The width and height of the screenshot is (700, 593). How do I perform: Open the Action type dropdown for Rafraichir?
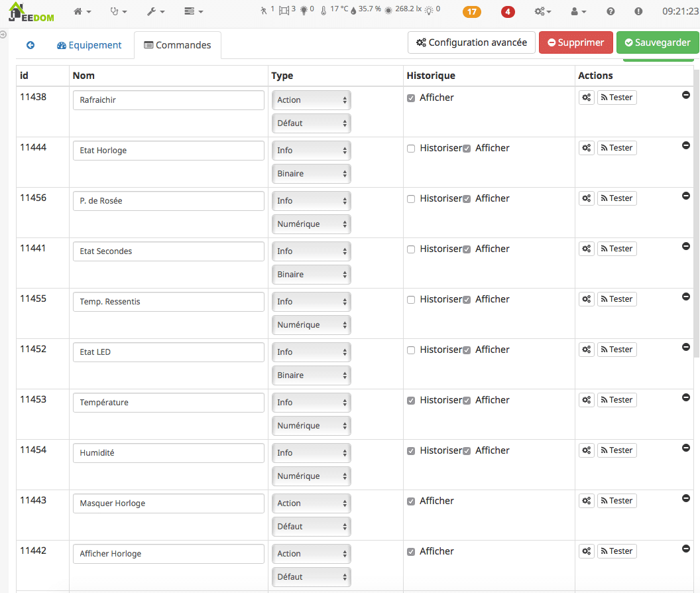[x=311, y=100]
